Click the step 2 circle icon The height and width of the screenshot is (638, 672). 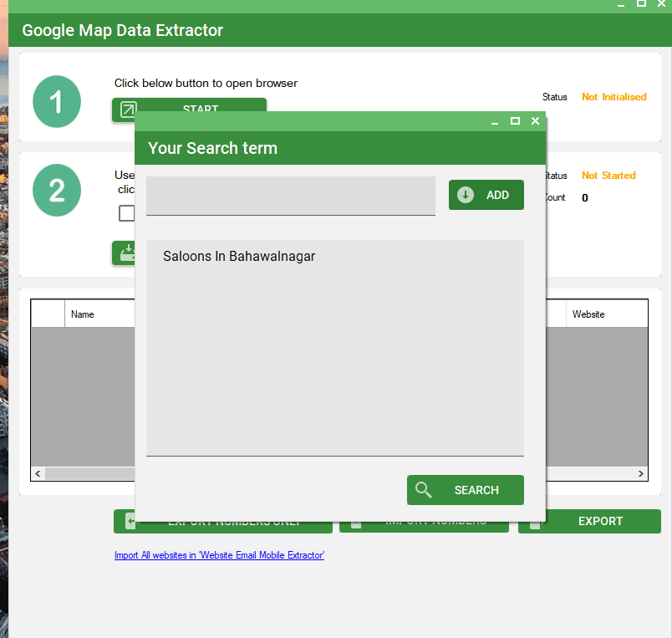57,190
